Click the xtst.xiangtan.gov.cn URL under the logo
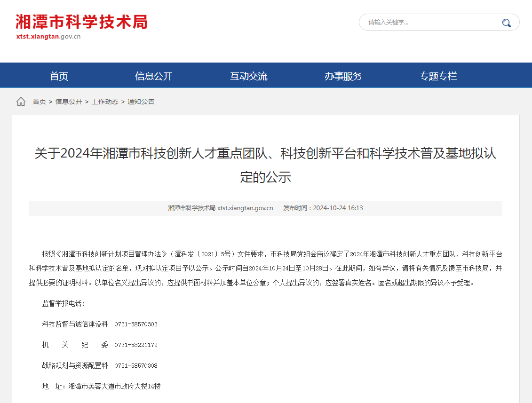Viewport: 532px width, 403px height. coord(48,37)
